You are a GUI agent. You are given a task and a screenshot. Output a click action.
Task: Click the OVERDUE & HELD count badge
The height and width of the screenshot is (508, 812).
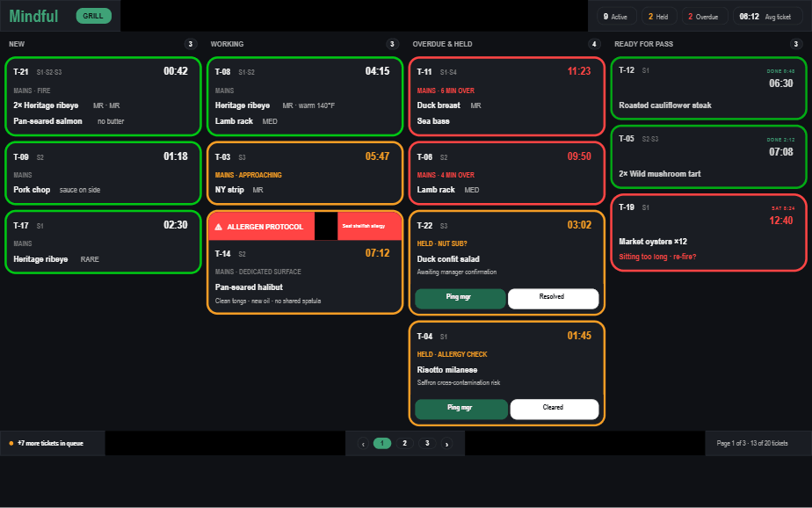(594, 44)
